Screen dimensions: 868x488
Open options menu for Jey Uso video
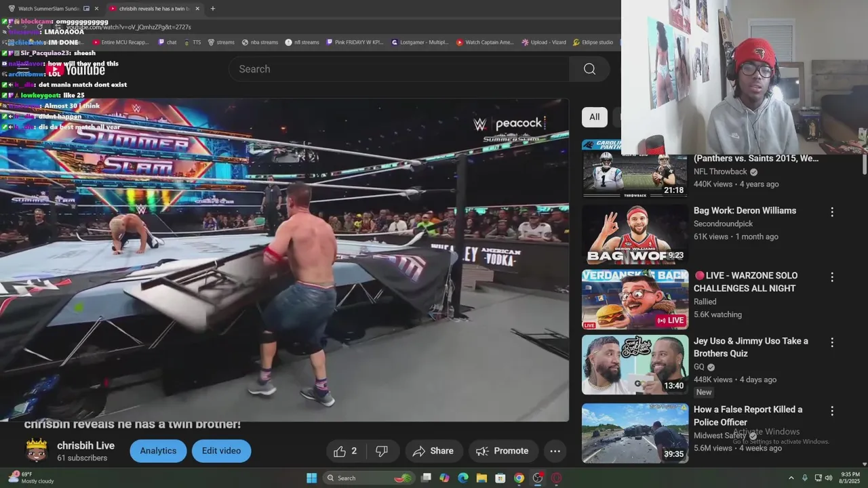tap(832, 342)
